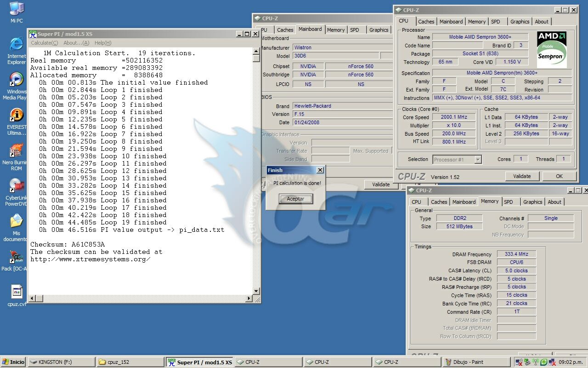Switch to Mainboard tab in top-right CPU-Z
Screen dimensions: 588x368
451,22
